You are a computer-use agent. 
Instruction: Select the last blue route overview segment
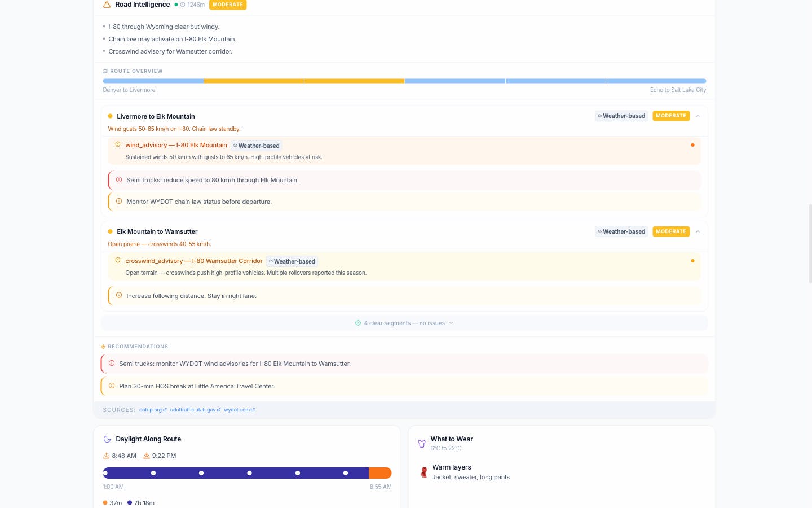[656, 81]
